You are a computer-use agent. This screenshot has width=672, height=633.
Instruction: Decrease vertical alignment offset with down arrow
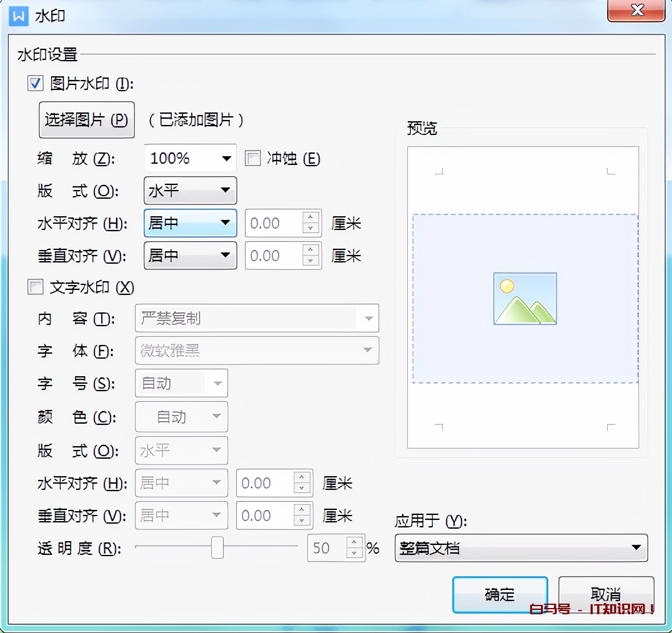(x=310, y=262)
